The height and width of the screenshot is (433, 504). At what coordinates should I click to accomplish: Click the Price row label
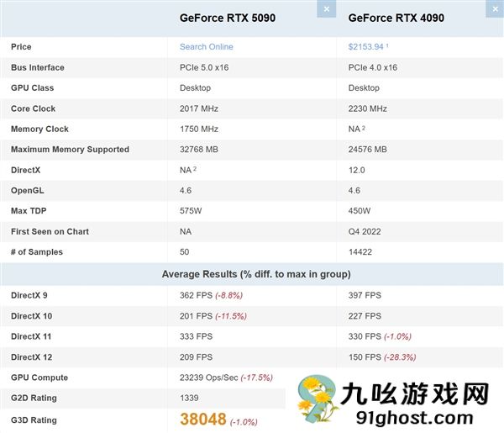point(21,46)
